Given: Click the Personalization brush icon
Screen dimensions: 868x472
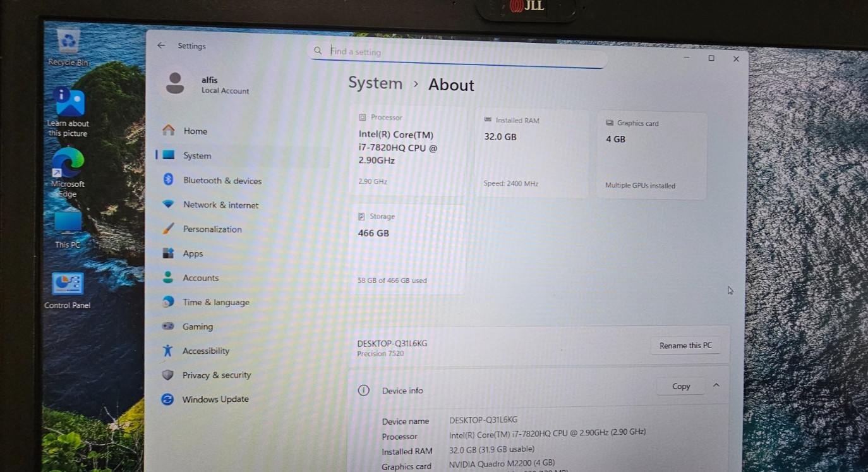Looking at the screenshot, I should (168, 228).
